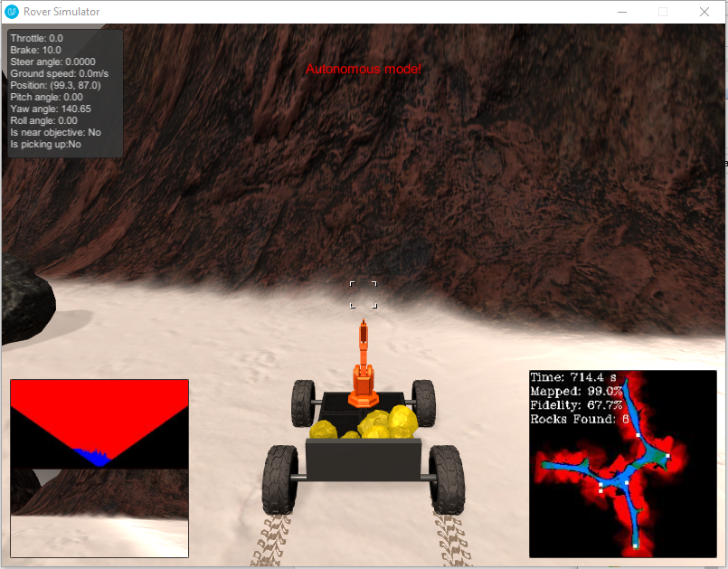Click the orange robotic arm on rover
This screenshot has width=728, height=569.
point(364,365)
